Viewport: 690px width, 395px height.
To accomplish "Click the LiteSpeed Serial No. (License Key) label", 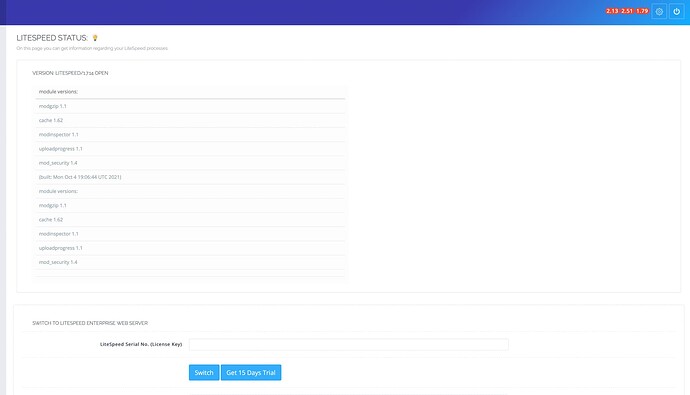I will (x=141, y=344).
